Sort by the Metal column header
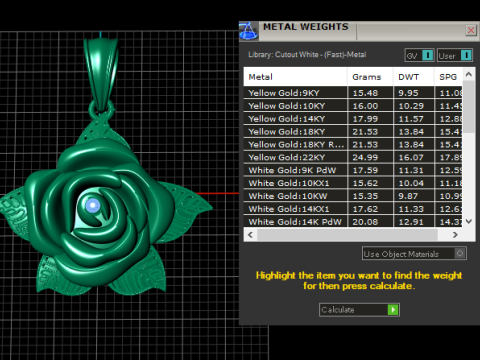 (x=295, y=77)
